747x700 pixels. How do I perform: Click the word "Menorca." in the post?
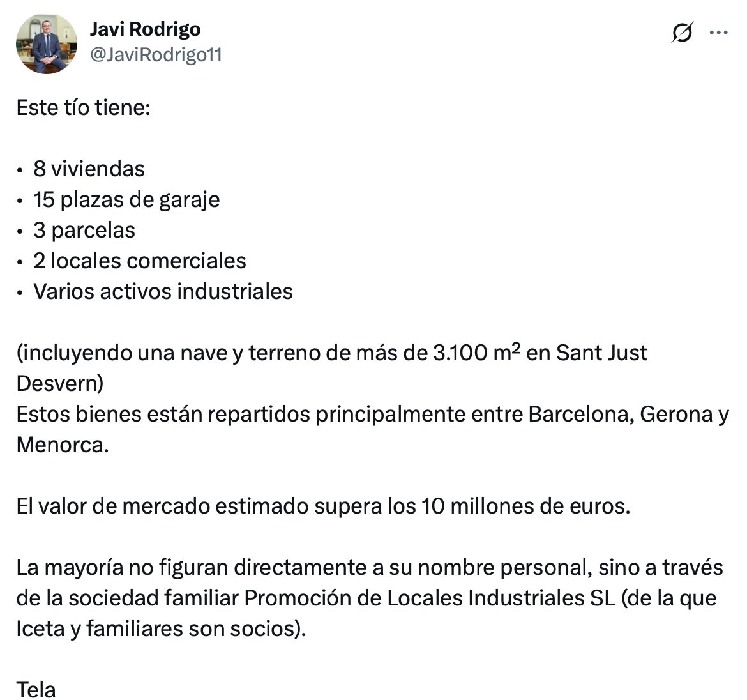coord(63,445)
